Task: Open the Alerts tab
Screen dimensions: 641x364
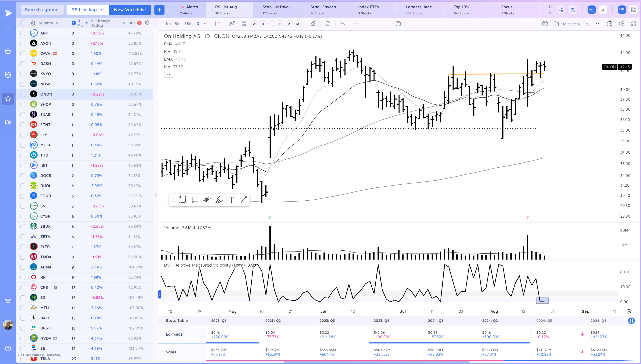Action: click(189, 9)
